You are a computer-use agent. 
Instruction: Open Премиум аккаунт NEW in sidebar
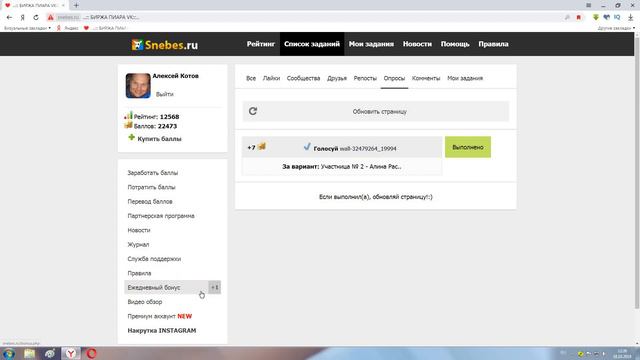[x=160, y=316]
